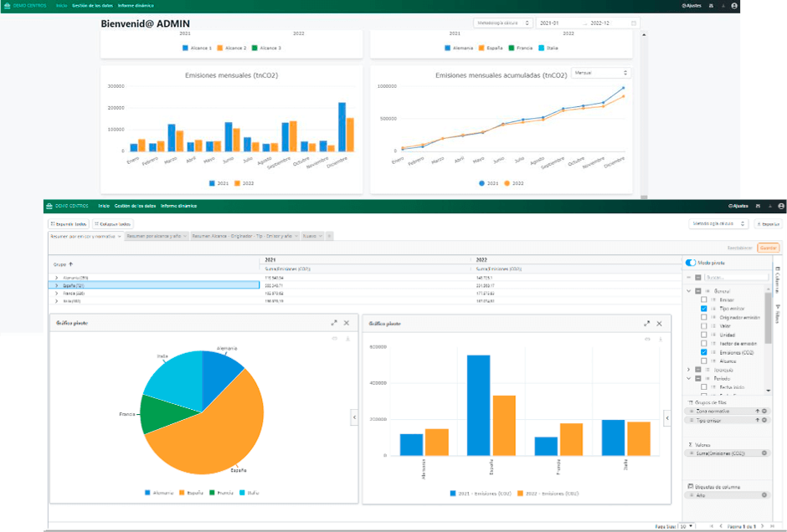Collapse the Periodo column group
787x532 pixels.
(x=688, y=378)
